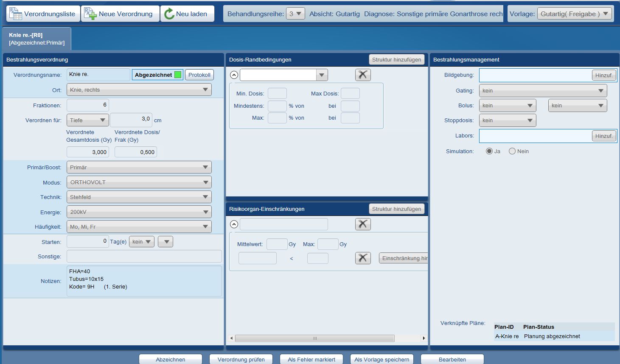The height and width of the screenshot is (364, 620).
Task: Open the Protokoll button
Action: pyautogui.click(x=199, y=75)
